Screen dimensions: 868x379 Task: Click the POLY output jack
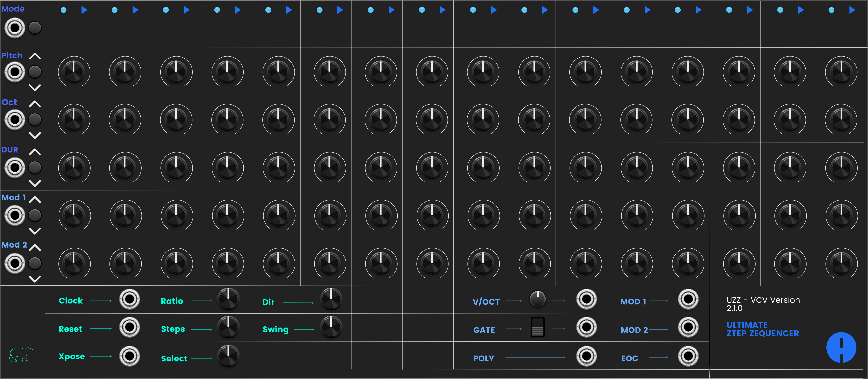(x=586, y=356)
